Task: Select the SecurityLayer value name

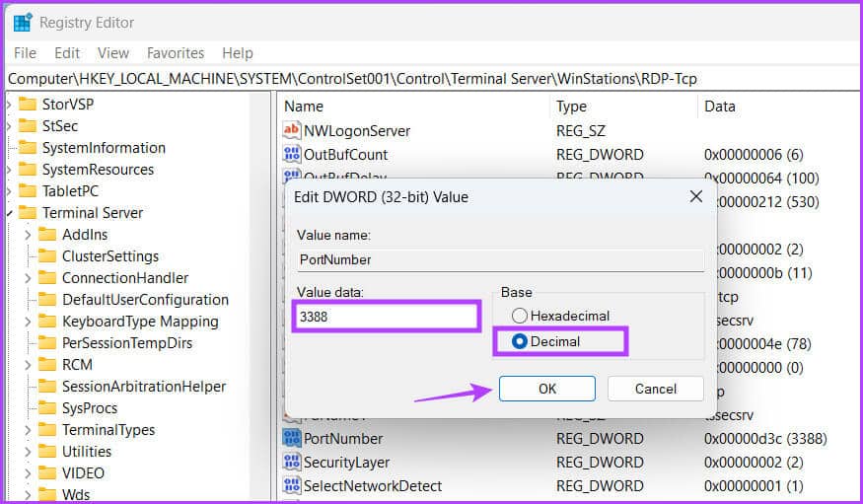Action: pos(347,463)
